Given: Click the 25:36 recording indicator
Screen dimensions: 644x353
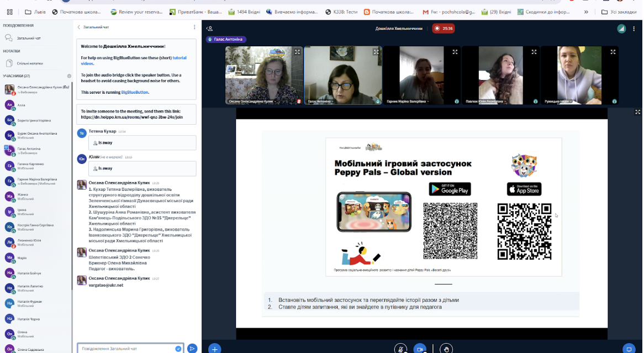Looking at the screenshot, I should 444,28.
